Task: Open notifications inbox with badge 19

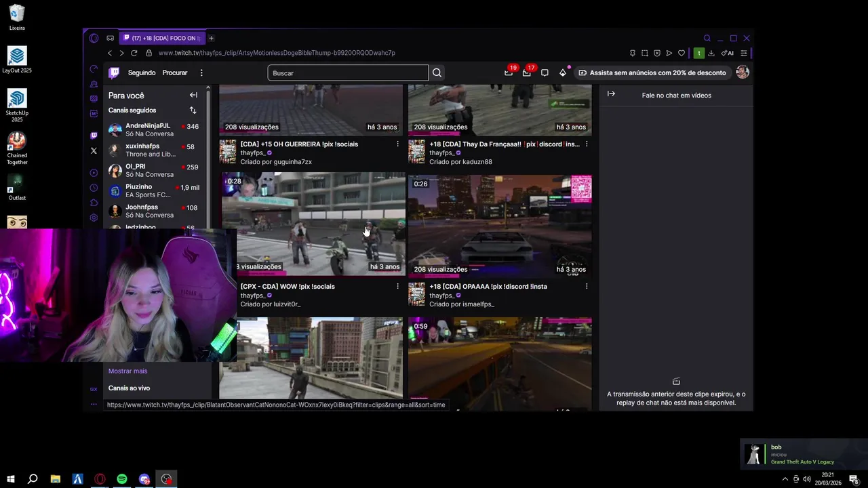Action: coord(509,73)
